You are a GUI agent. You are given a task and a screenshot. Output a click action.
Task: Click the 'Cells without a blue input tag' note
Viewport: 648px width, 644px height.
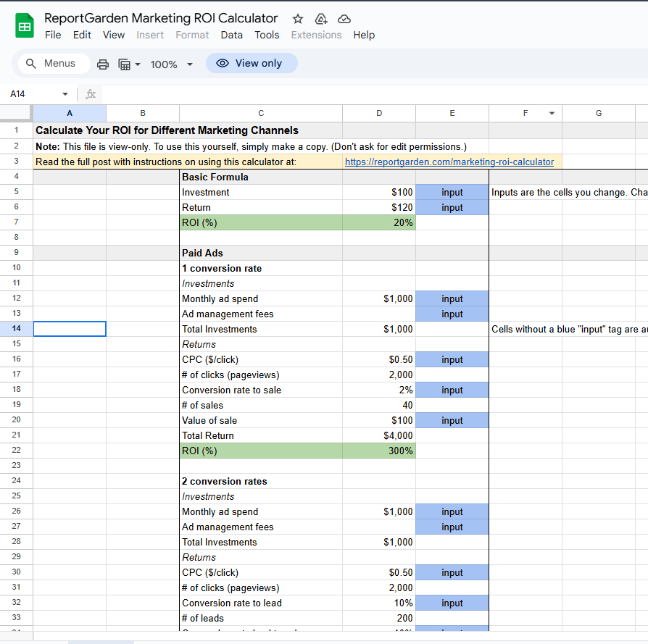pos(569,329)
